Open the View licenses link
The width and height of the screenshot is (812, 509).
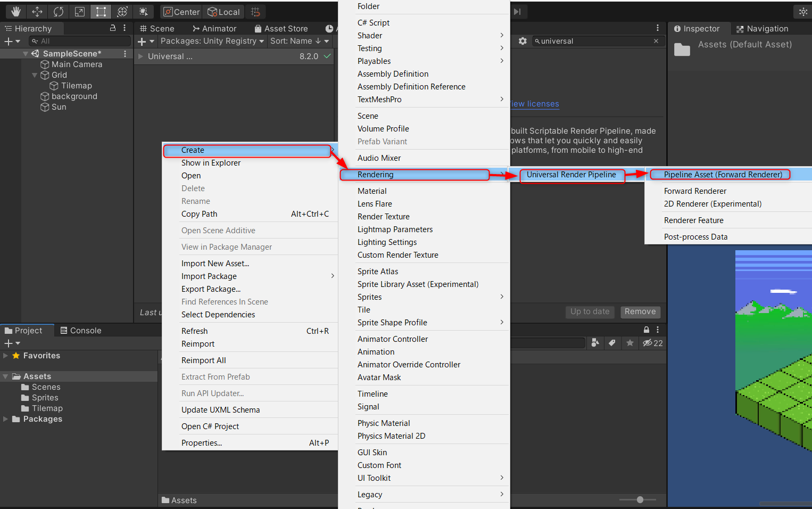[535, 104]
